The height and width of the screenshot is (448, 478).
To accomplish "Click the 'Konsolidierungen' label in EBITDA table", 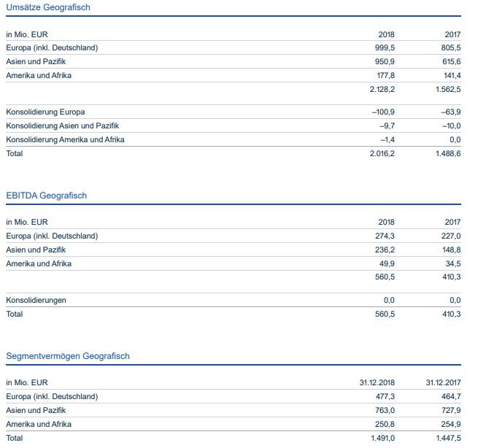I will (36, 300).
